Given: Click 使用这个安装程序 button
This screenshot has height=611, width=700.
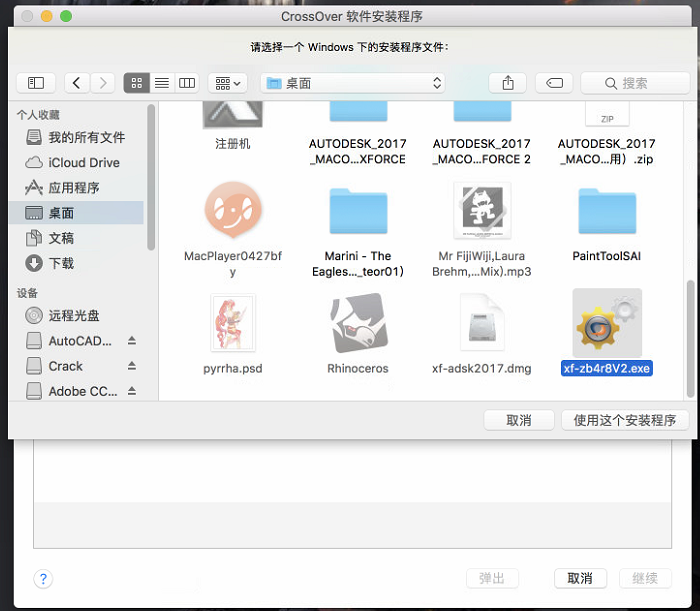Looking at the screenshot, I should [x=625, y=420].
